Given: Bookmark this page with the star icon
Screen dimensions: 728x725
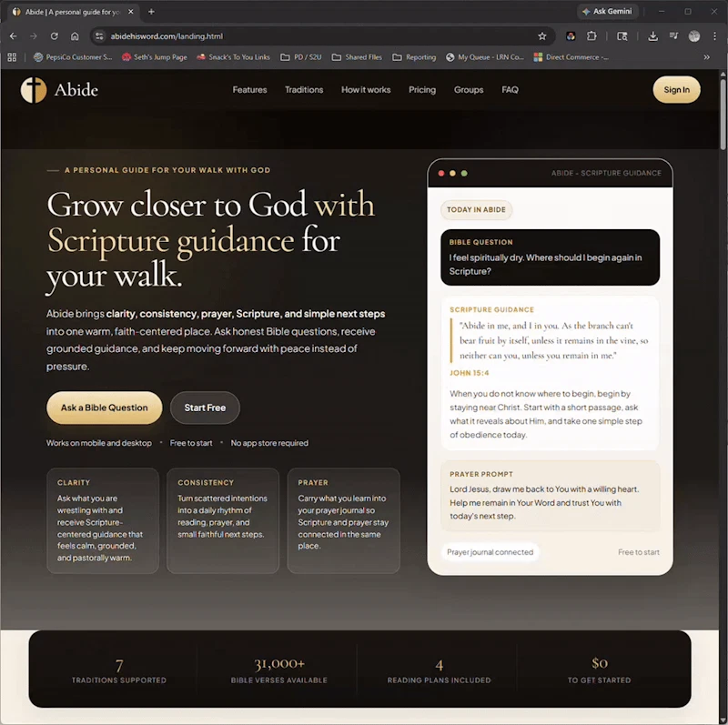Looking at the screenshot, I should point(541,36).
